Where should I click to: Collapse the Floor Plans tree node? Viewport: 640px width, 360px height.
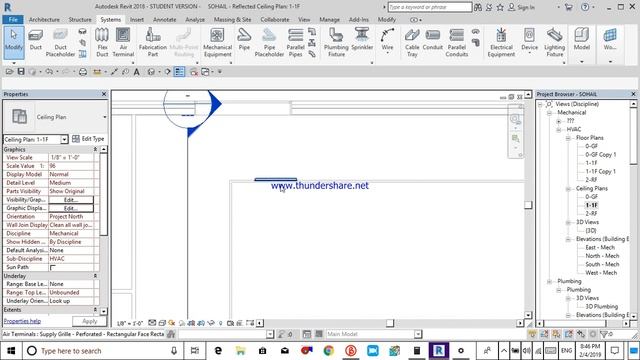[x=568, y=138]
